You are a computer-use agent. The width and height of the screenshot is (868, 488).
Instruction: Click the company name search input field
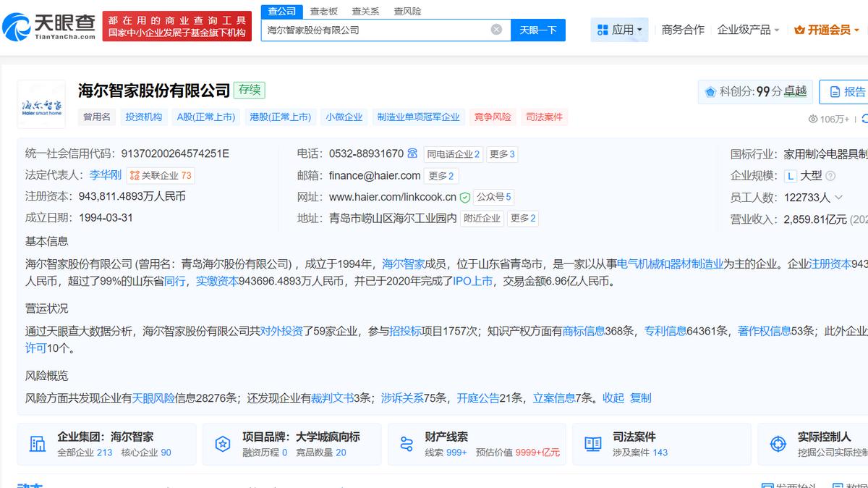[x=376, y=30]
